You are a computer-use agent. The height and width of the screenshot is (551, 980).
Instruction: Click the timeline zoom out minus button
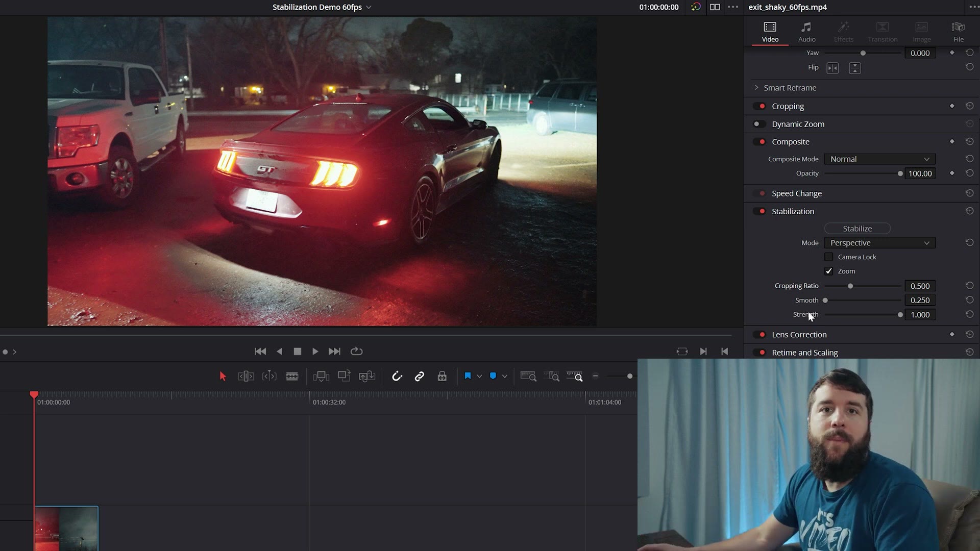pos(595,377)
